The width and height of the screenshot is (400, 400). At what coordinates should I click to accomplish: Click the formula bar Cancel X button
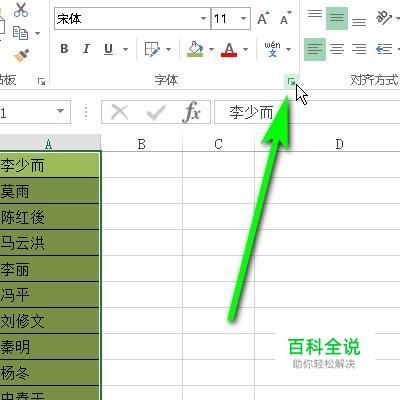coord(119,112)
